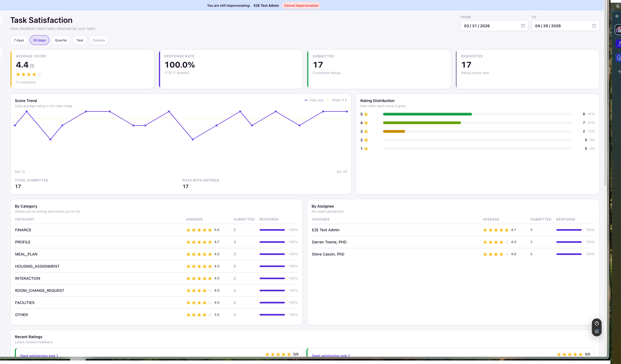Open Seed satisfaction task 1 link
The height and width of the screenshot is (364, 621).
[x=39, y=356]
